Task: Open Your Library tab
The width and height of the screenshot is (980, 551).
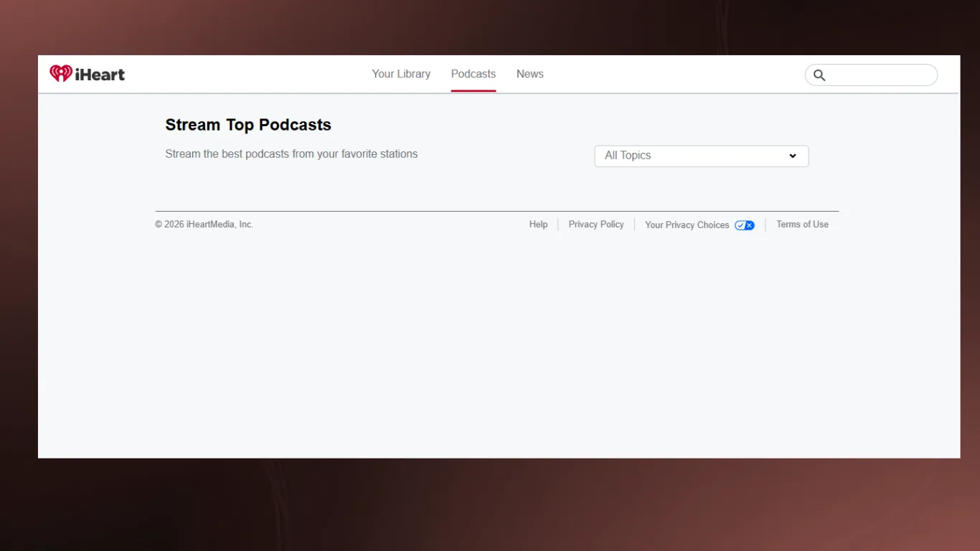Action: [x=401, y=74]
